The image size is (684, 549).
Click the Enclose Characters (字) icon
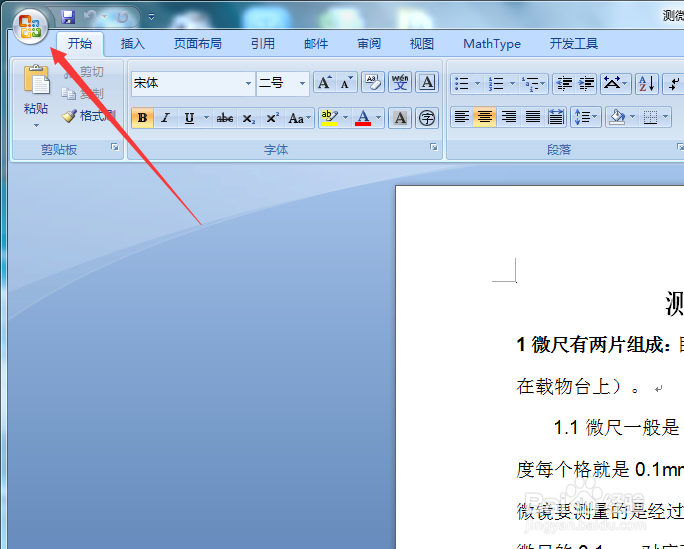[427, 118]
